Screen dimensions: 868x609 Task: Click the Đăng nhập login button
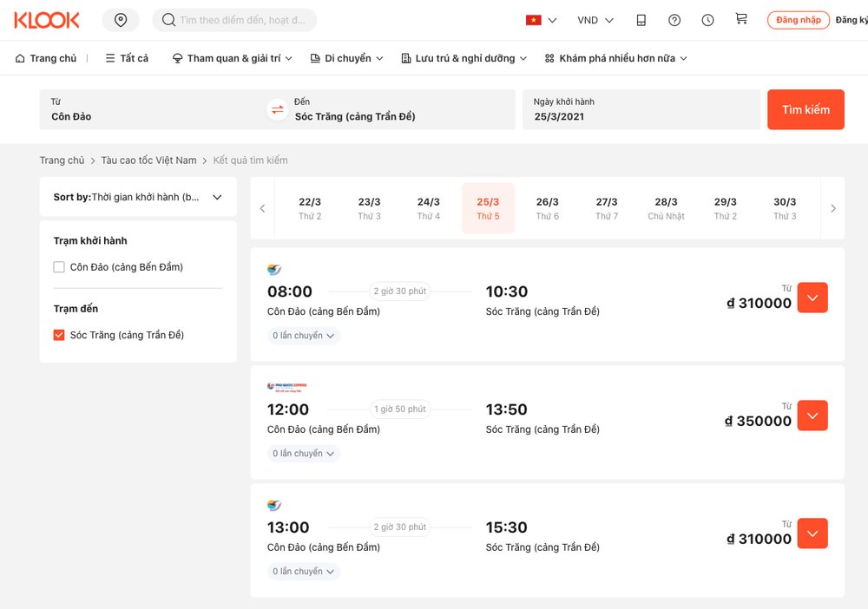(798, 20)
